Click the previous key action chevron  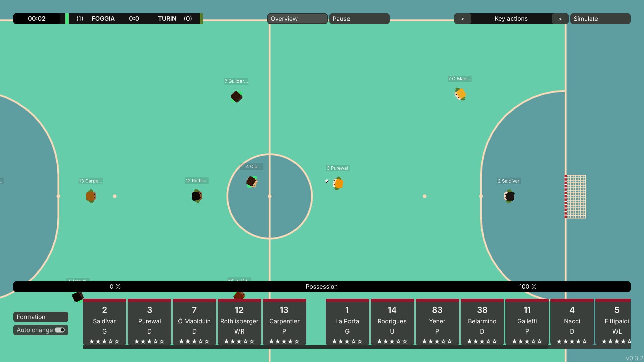463,19
